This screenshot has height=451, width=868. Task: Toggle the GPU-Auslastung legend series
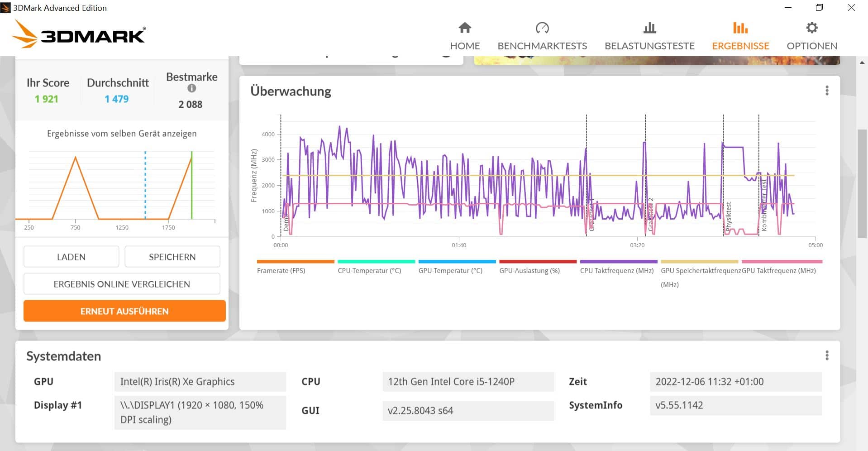click(529, 271)
